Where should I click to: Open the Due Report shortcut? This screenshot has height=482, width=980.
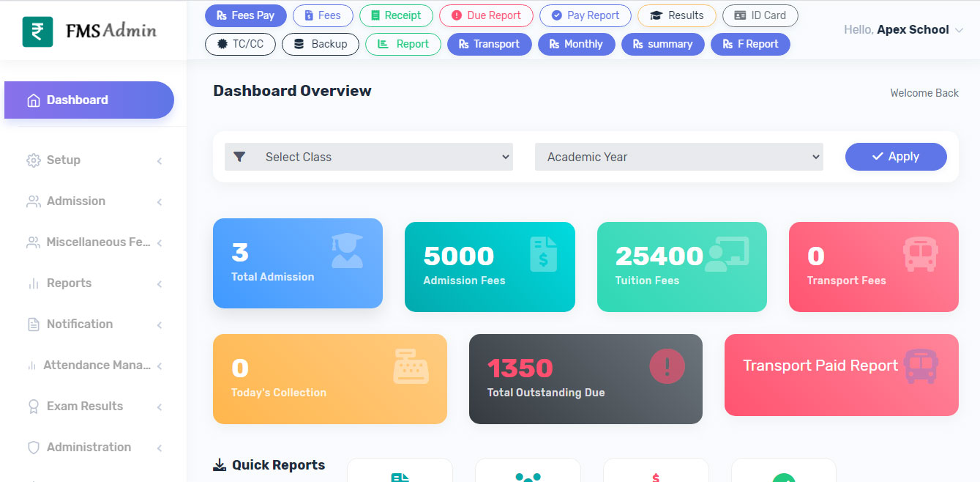coord(486,15)
